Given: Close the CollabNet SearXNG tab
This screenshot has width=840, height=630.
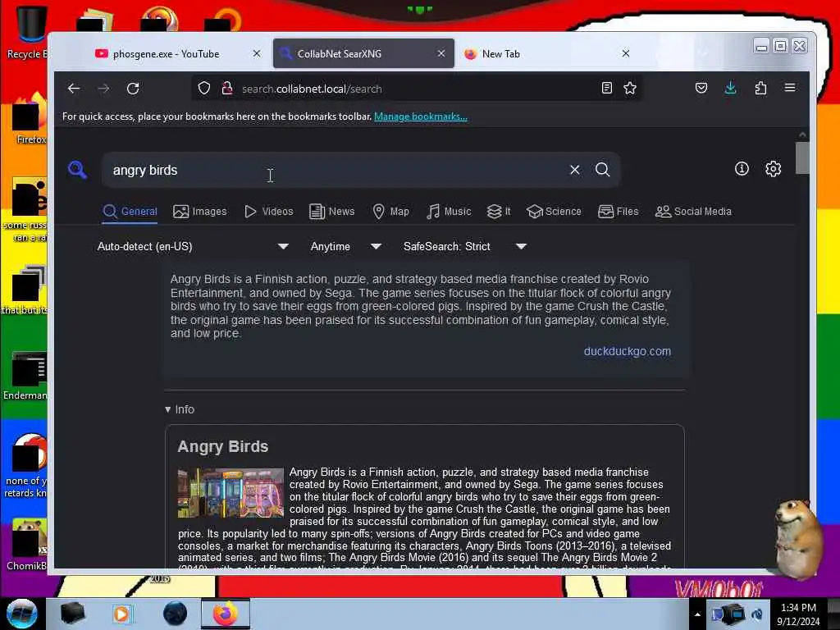Looking at the screenshot, I should [441, 53].
